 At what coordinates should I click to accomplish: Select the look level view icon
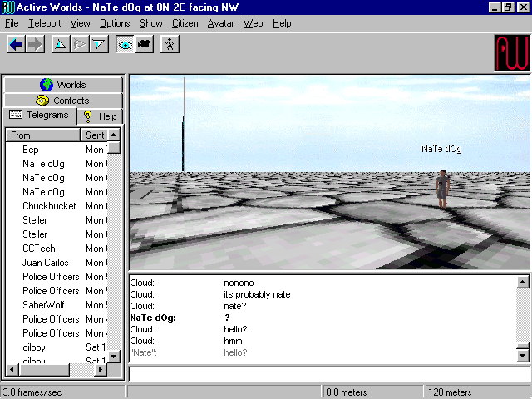(x=80, y=44)
